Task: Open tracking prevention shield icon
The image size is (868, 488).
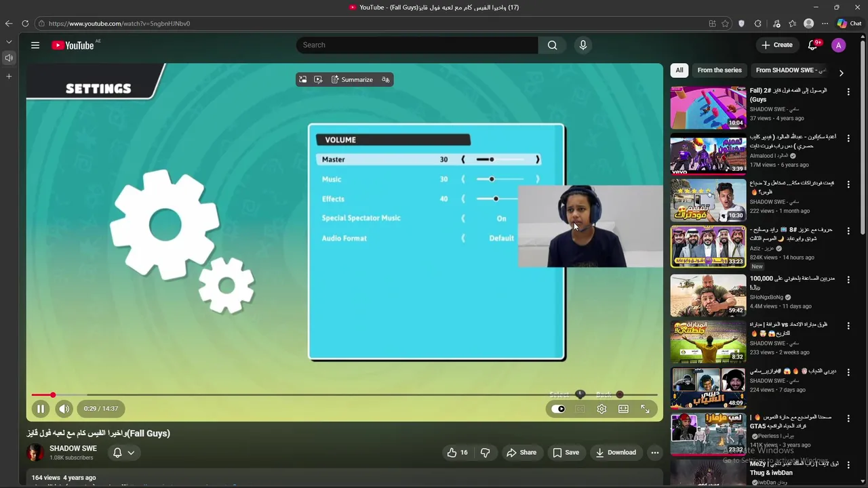Action: (x=741, y=24)
